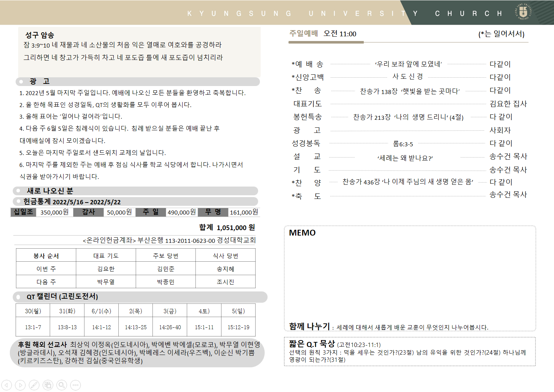The width and height of the screenshot is (554, 392).
Task: Click the '새로 나오신 분' section header
Action: coord(135,191)
